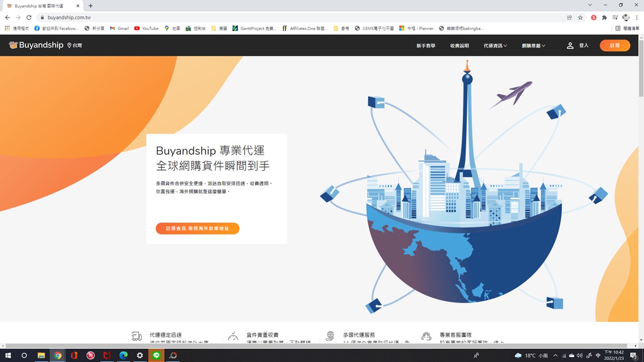Open the LINE app in taskbar

pos(157,356)
